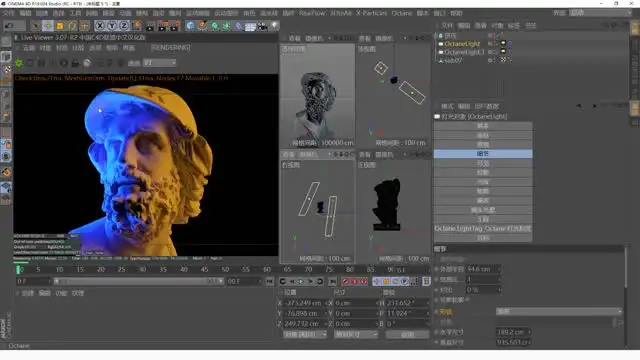Edit the 0 % contrast field
Viewport: 640px width, 360px height.
[x=482, y=290]
